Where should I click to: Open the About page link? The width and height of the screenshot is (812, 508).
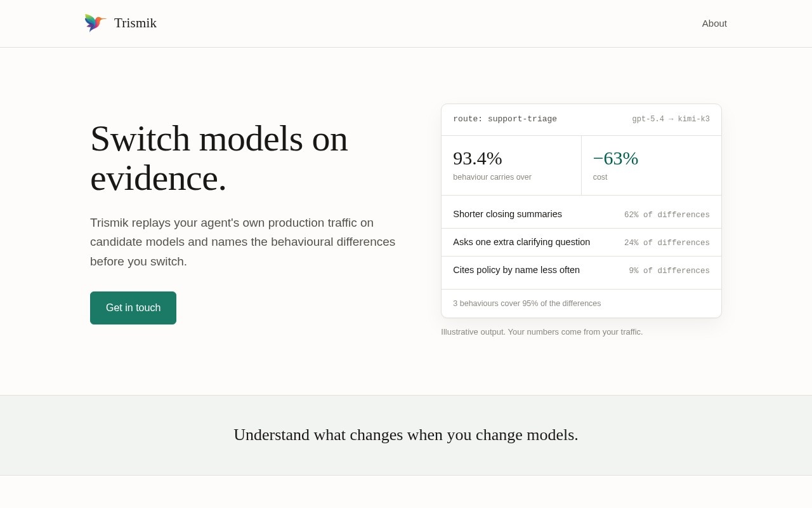coord(714,23)
